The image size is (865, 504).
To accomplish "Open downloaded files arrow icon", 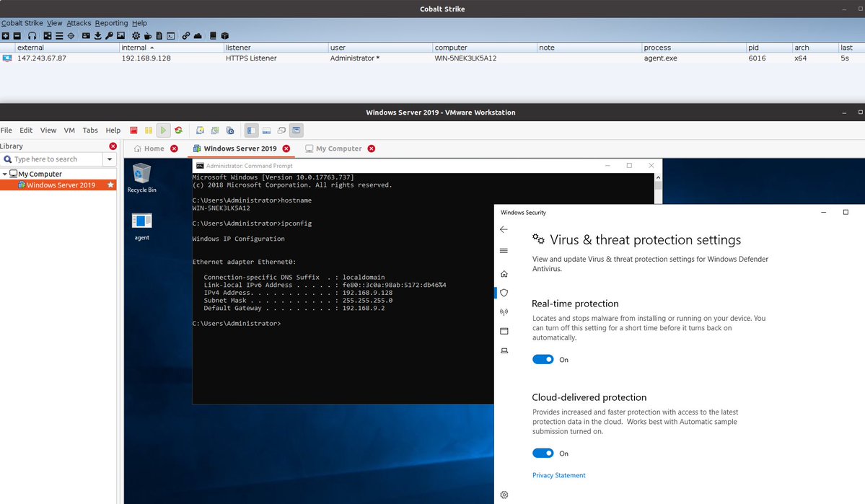I will point(97,36).
